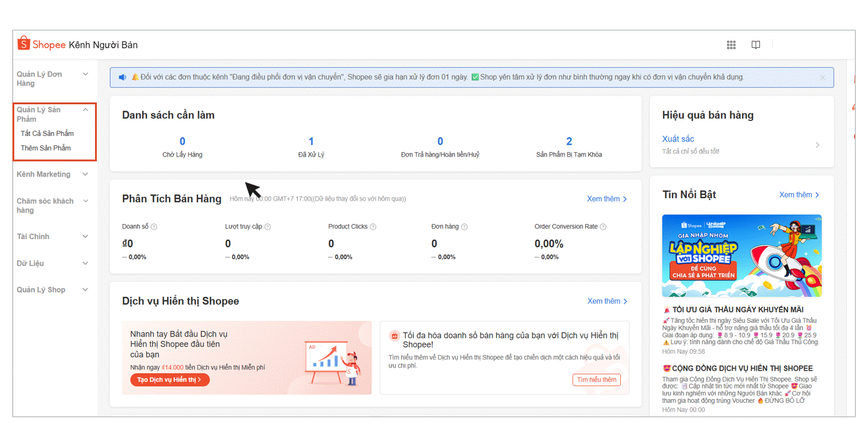
Task: Click the Product Clicks help icon
Action: 373,227
